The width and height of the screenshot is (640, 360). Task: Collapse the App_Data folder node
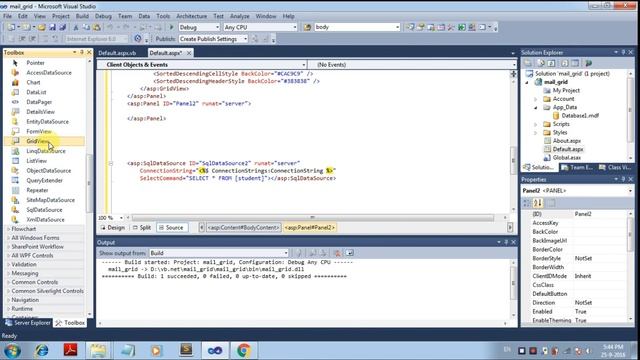click(x=536, y=107)
